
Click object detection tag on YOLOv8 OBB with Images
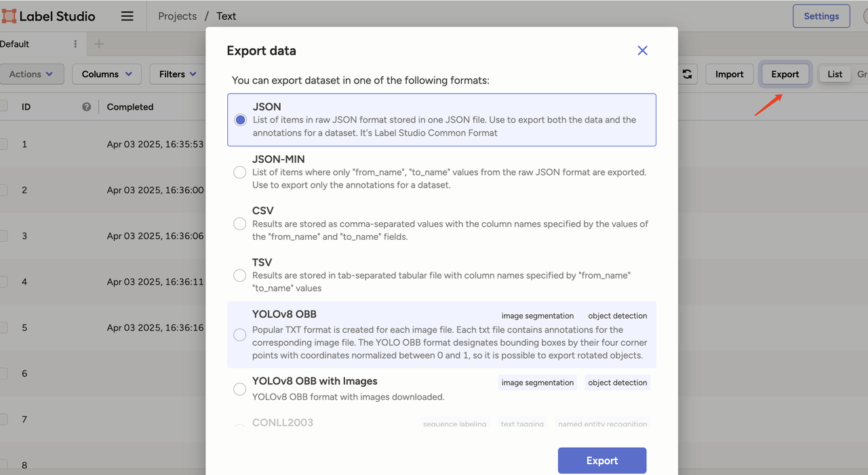pyautogui.click(x=618, y=383)
